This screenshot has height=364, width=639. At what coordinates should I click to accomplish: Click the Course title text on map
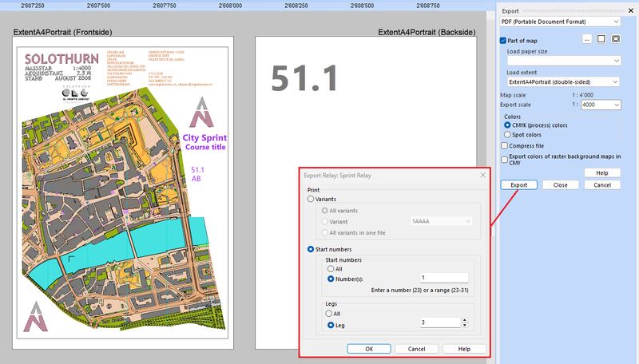click(x=205, y=147)
